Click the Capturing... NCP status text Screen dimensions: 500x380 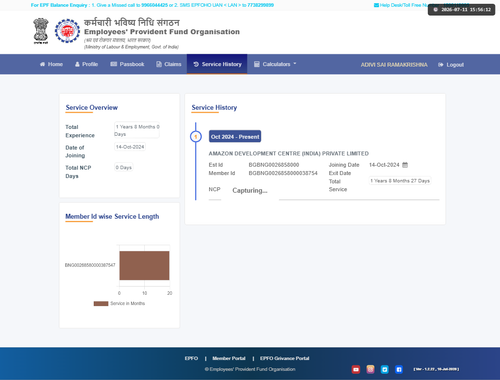click(x=250, y=190)
